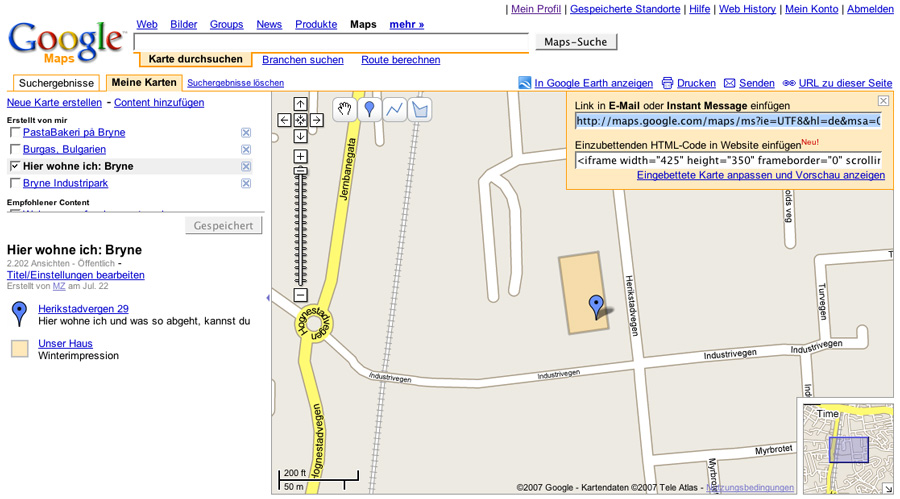Viewport: 900px width, 499px height.
Task: Delete the Bryne Industripark map
Action: [x=246, y=183]
